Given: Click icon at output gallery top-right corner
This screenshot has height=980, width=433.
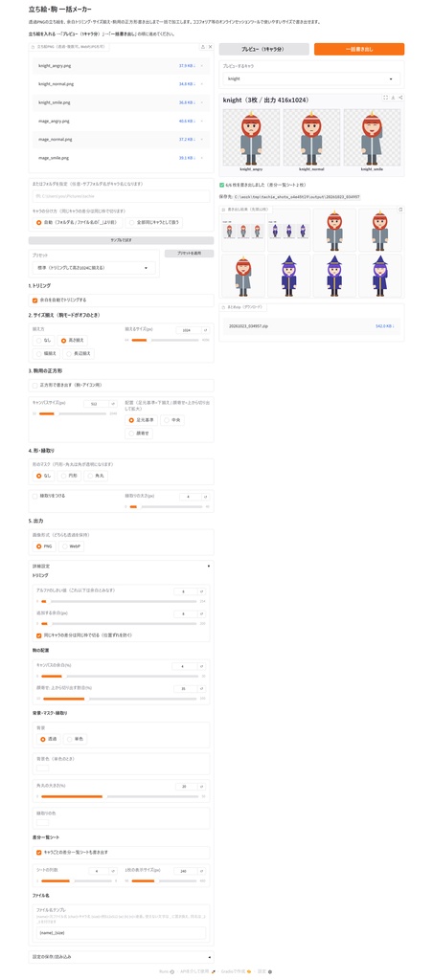Looking at the screenshot, I should [400, 210].
